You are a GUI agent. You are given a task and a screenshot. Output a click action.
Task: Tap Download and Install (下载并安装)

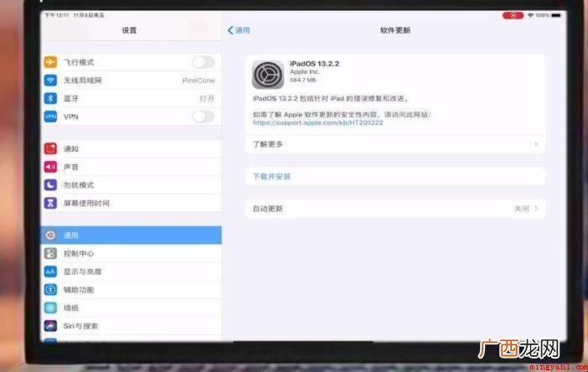(272, 176)
